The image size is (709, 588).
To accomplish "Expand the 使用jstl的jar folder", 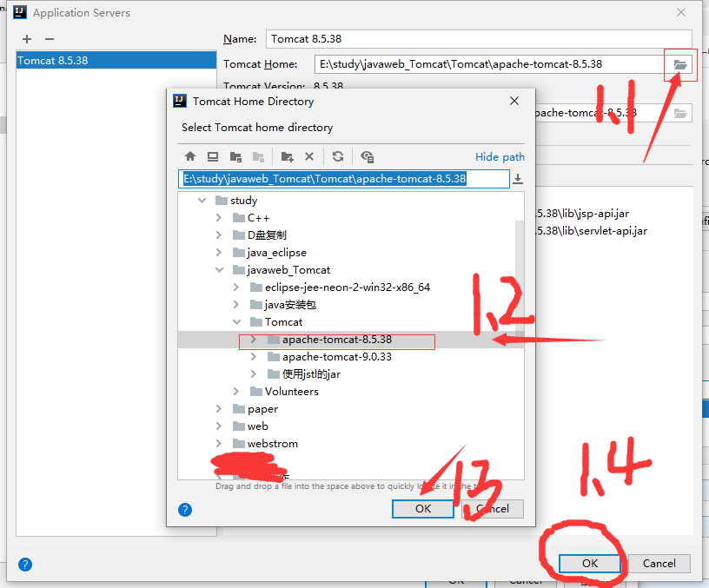I will click(x=254, y=373).
